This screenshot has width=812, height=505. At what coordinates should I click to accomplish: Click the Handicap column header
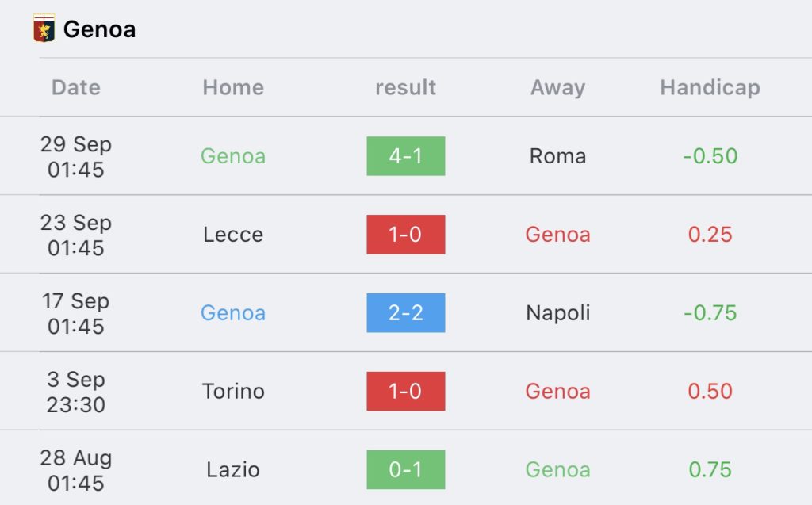tap(710, 87)
